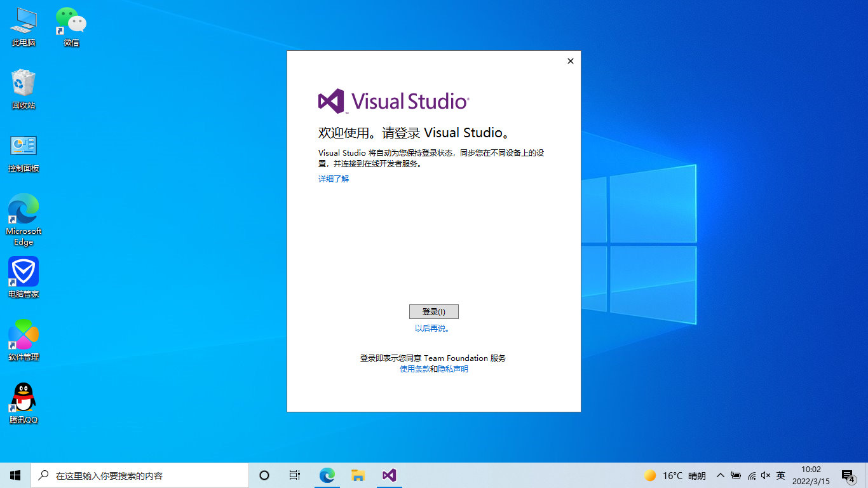Show hidden tray icons chevron
The width and height of the screenshot is (868, 488).
coord(720,475)
